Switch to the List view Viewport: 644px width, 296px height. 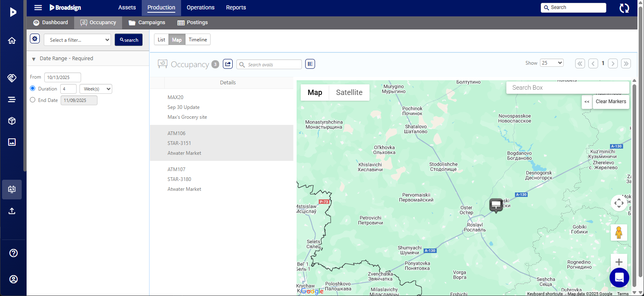click(x=161, y=39)
